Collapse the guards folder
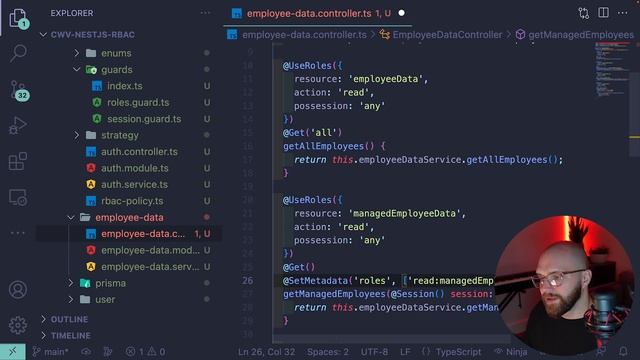Image resolution: width=640 pixels, height=360 pixels. tap(117, 70)
